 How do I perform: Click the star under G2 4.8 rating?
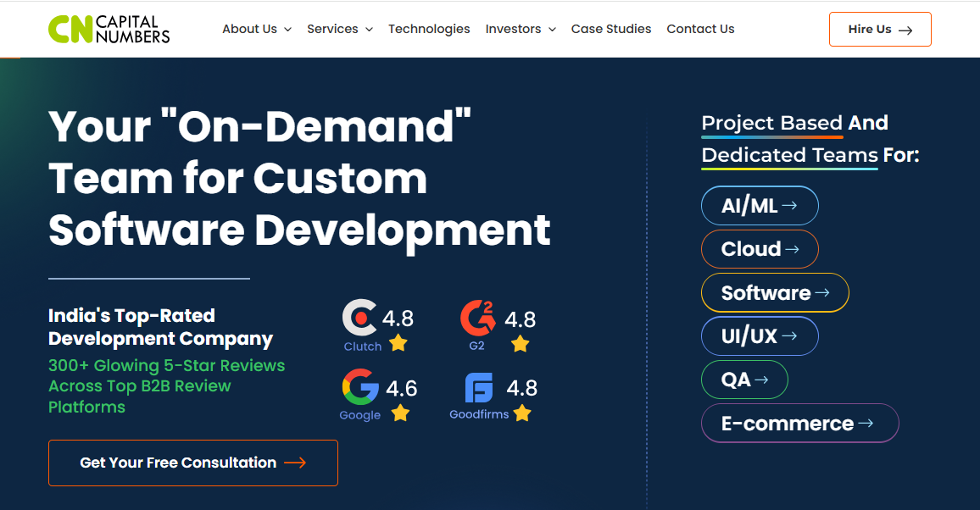520,344
